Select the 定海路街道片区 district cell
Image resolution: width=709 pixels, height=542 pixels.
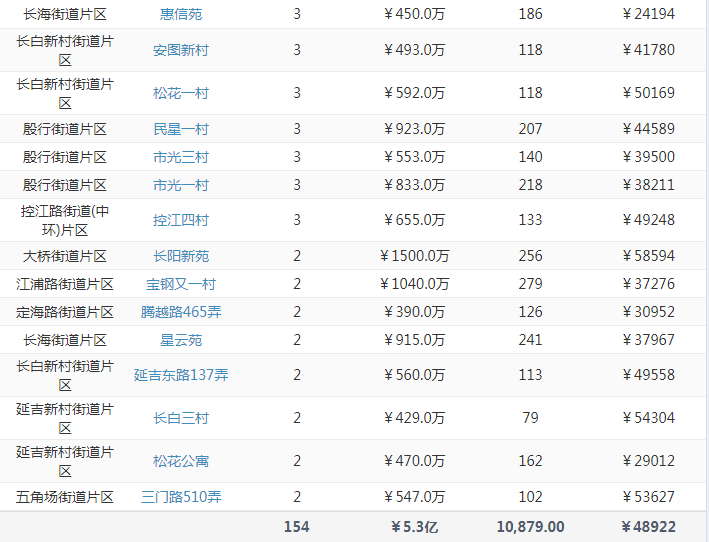[65, 312]
